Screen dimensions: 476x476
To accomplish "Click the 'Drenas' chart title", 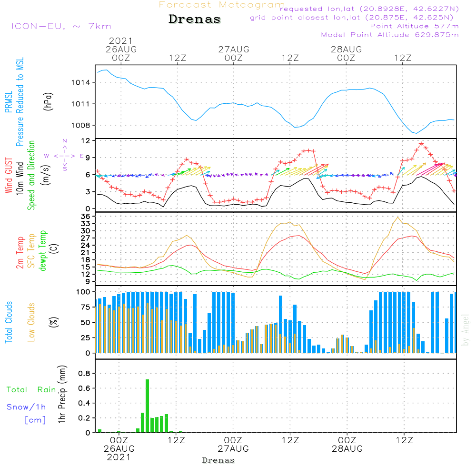I will (194, 19).
